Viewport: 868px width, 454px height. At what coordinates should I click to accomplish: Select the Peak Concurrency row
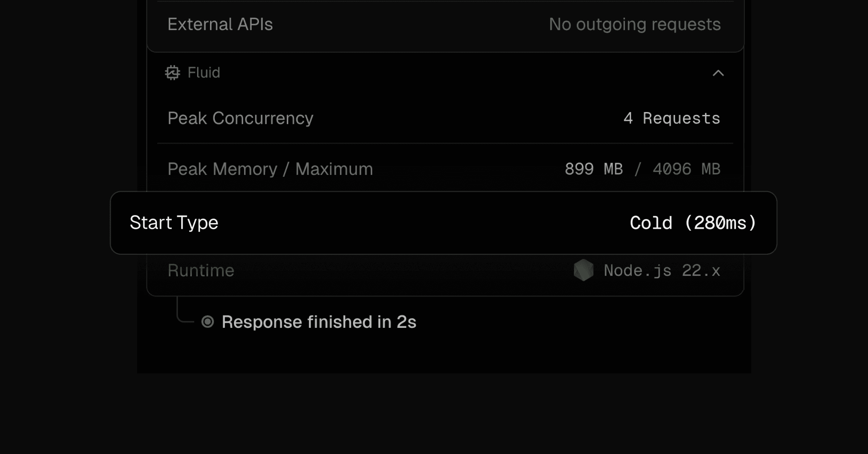pos(434,118)
